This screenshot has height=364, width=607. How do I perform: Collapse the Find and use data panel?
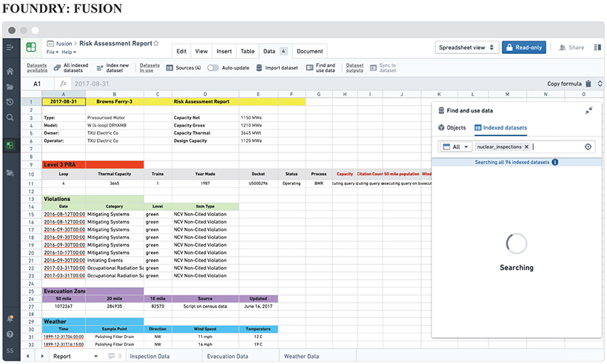[x=588, y=110]
